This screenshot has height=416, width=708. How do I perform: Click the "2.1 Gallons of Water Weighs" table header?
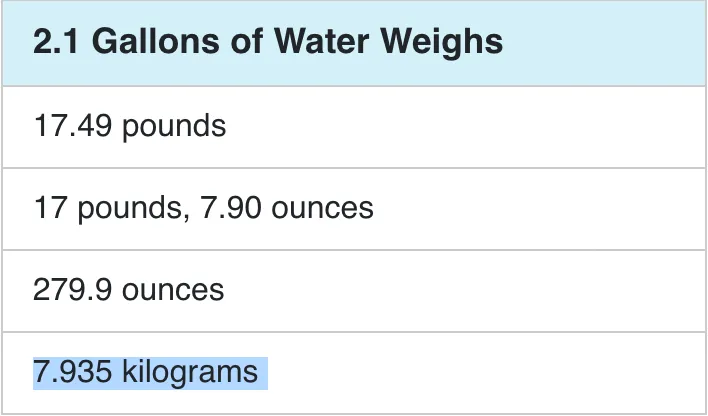[x=268, y=43]
